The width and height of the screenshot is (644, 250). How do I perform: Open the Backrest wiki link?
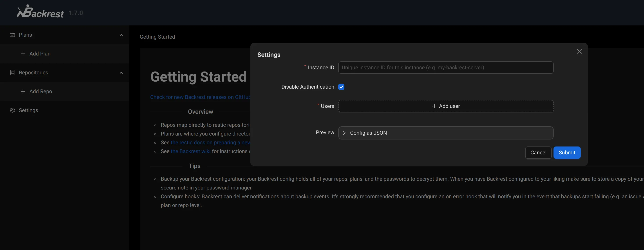[x=190, y=151]
